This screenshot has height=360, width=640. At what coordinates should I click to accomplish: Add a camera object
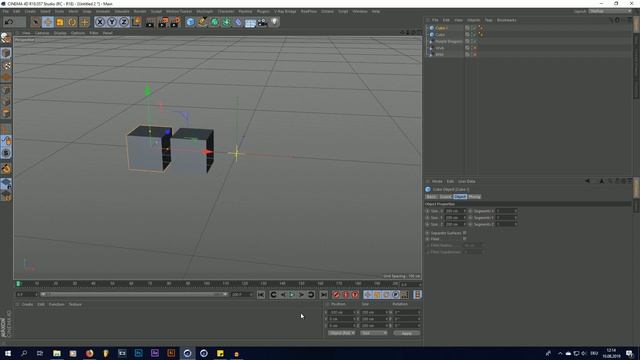coord(262,22)
